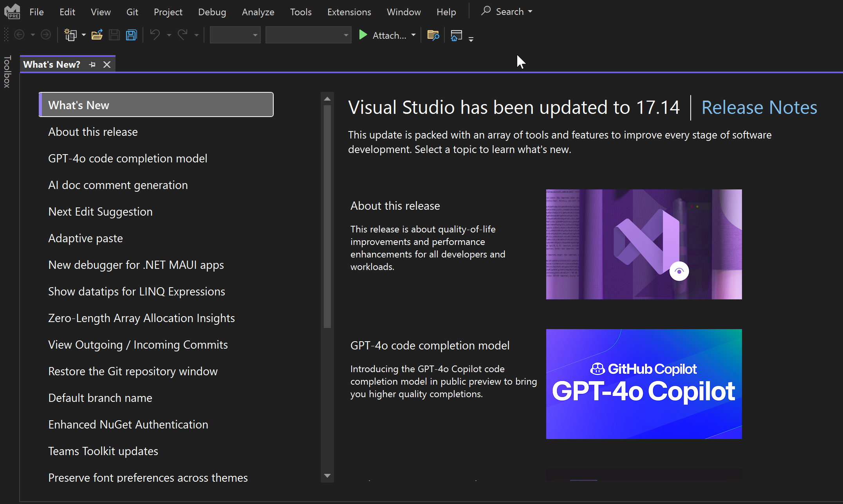Image resolution: width=843 pixels, height=504 pixels.
Task: Click the Navigate Forward arrow icon
Action: (46, 35)
